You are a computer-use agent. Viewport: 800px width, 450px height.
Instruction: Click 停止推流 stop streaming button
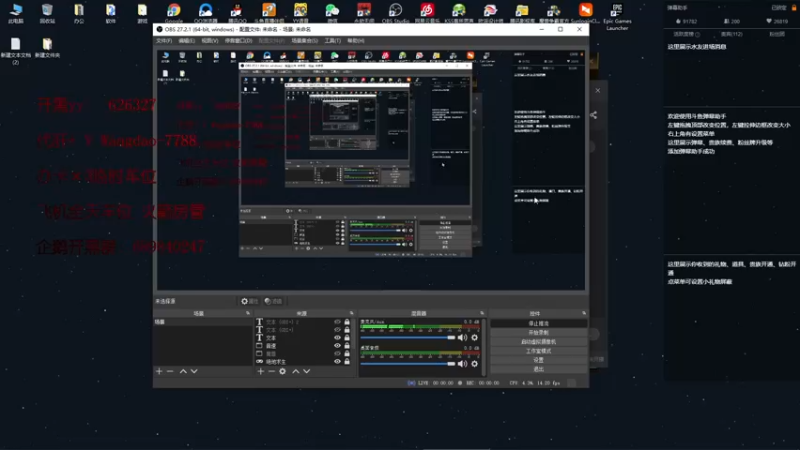click(538, 323)
